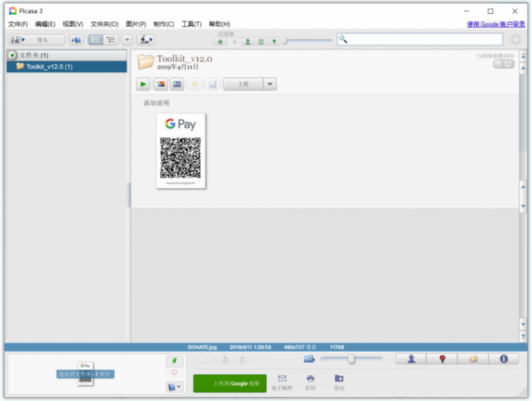
Task: Click the small thumbnails icon beside zoom slider
Action: [x=309, y=359]
